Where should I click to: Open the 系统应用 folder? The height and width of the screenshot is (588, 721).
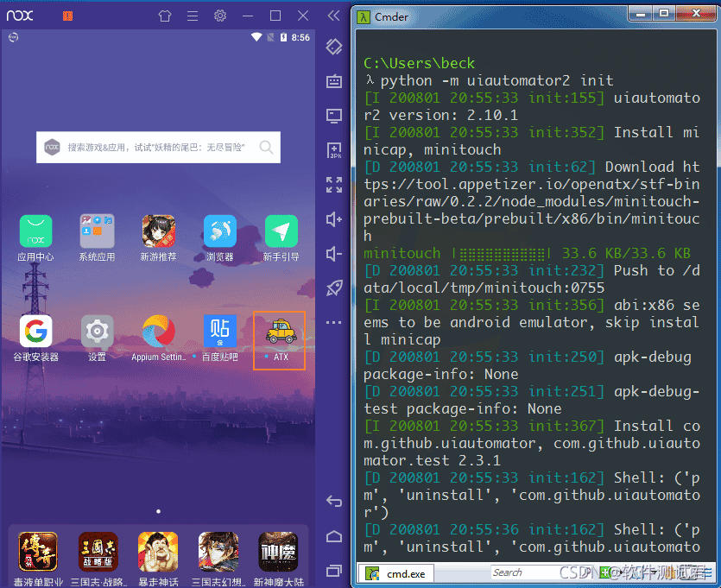pos(97,231)
